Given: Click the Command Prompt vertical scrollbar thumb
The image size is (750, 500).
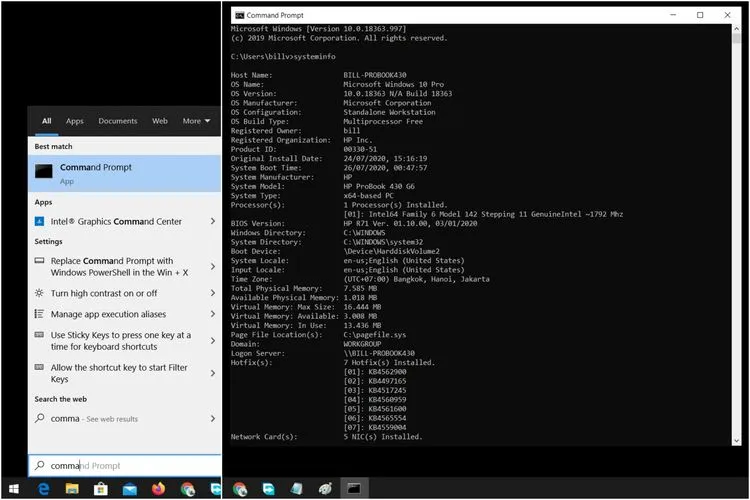Looking at the screenshot, I should (x=736, y=38).
